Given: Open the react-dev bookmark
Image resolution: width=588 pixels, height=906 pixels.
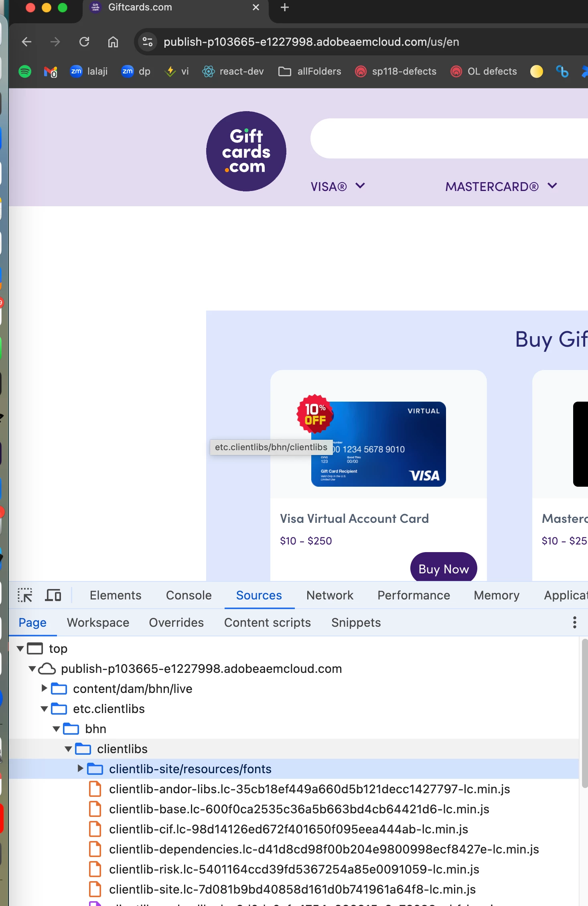Looking at the screenshot, I should click(x=233, y=71).
